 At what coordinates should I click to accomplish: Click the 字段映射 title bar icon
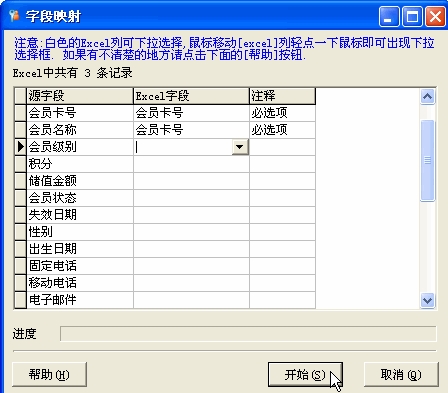pyautogui.click(x=14, y=16)
